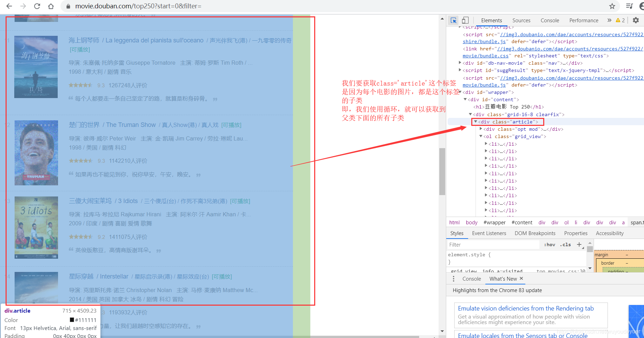
Task: Select the Console drawer tab
Action: tap(472, 279)
